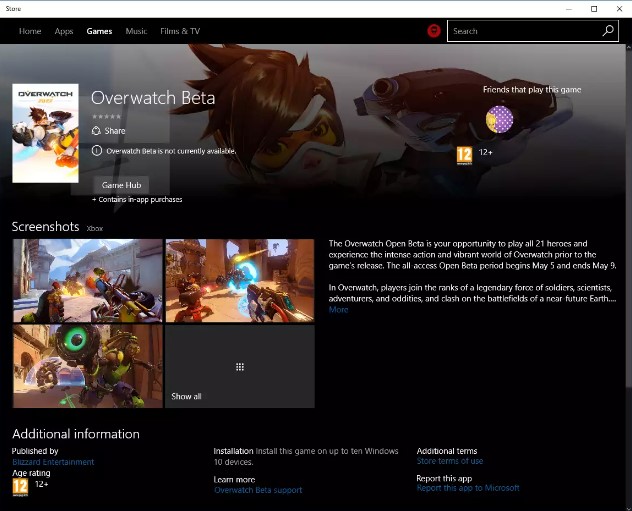Click the Overwatch Beta title text

[153, 98]
